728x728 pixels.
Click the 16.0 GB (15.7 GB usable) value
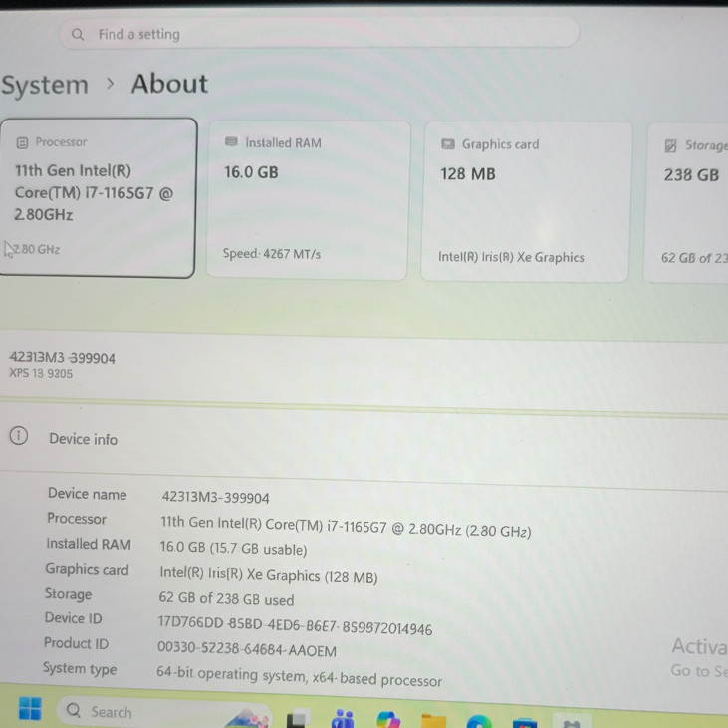point(233,548)
